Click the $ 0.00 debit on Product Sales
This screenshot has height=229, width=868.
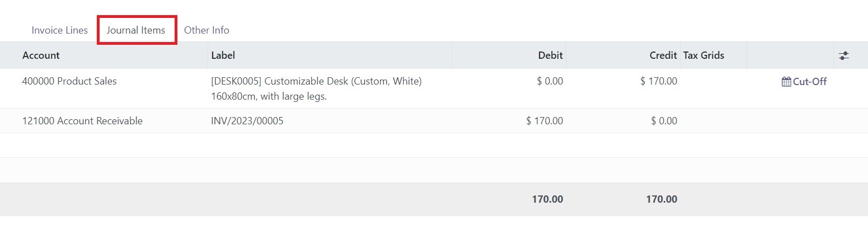pos(550,81)
